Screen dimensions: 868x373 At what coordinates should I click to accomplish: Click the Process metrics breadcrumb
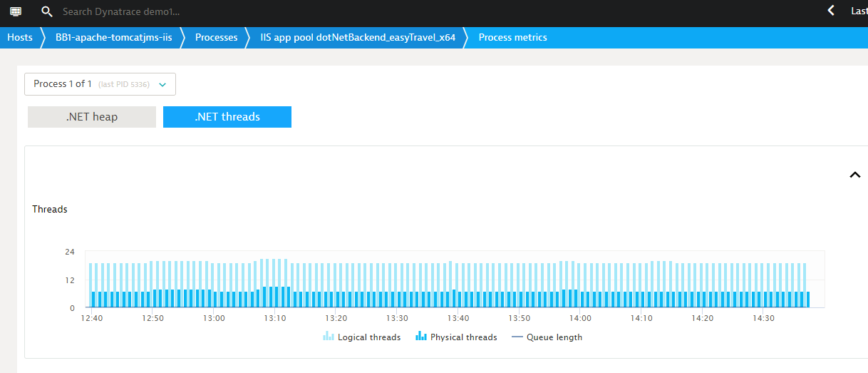point(512,38)
